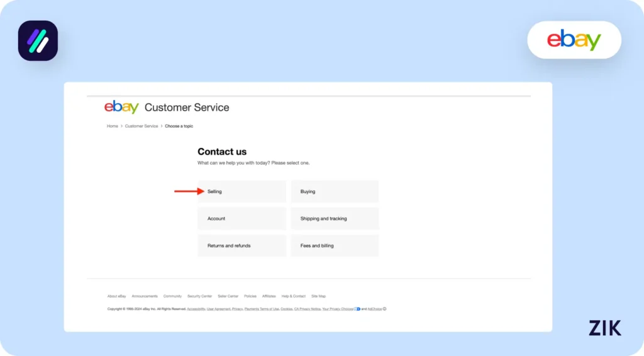This screenshot has height=356, width=644.
Task: Open Fees and billing topic
Action: point(335,245)
